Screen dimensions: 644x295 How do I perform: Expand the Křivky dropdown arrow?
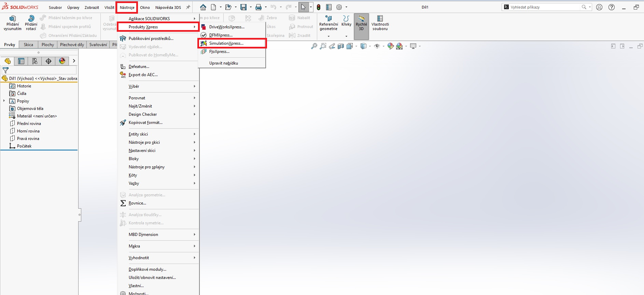pyautogui.click(x=346, y=36)
